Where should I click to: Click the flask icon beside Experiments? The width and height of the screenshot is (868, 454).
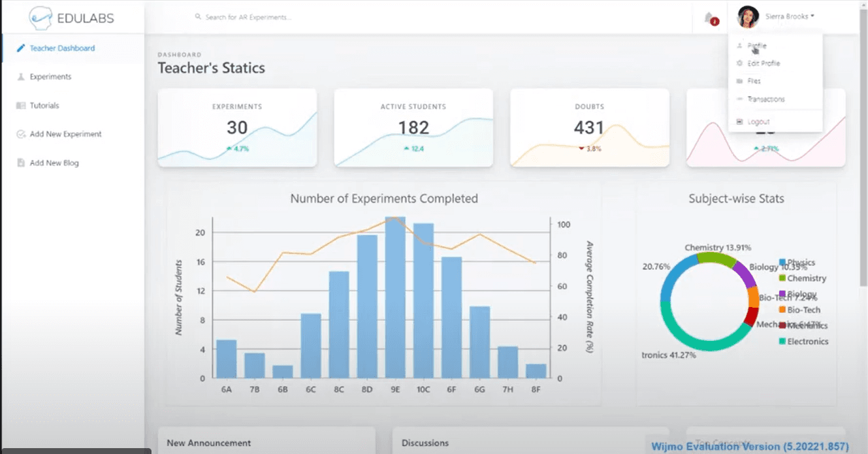(21, 77)
